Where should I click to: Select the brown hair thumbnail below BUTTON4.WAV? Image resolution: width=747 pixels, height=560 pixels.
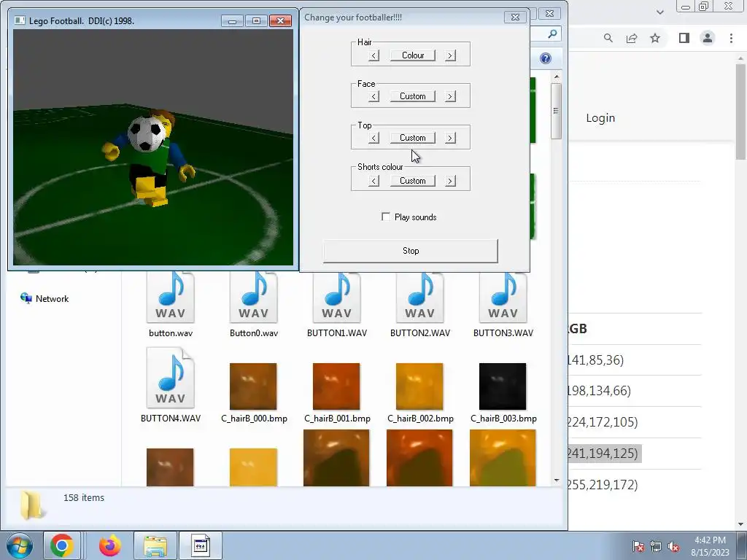(x=170, y=467)
